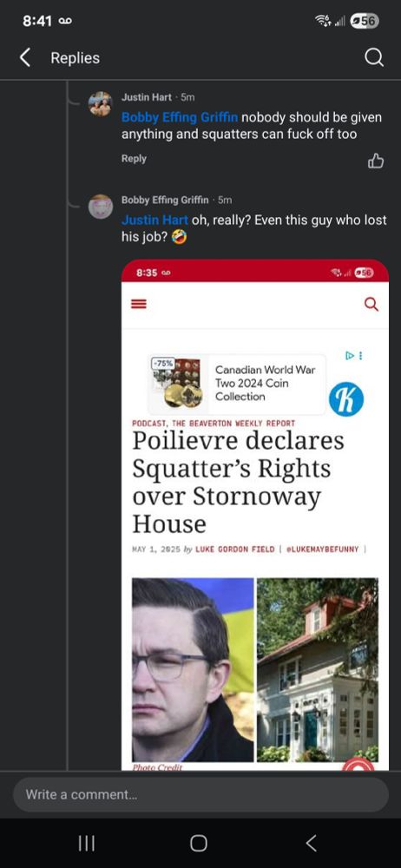Click the ad choices icon on coin ad
Screen dimensions: 401x868
(x=354, y=355)
